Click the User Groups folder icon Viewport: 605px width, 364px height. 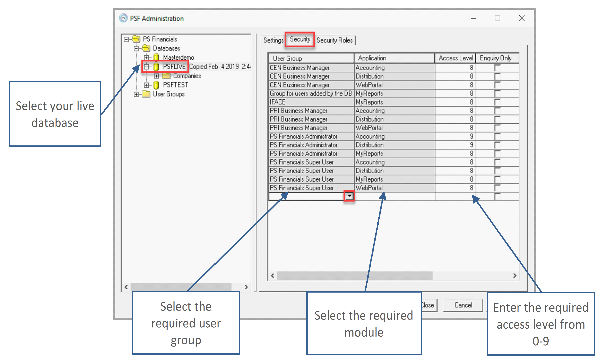point(146,94)
